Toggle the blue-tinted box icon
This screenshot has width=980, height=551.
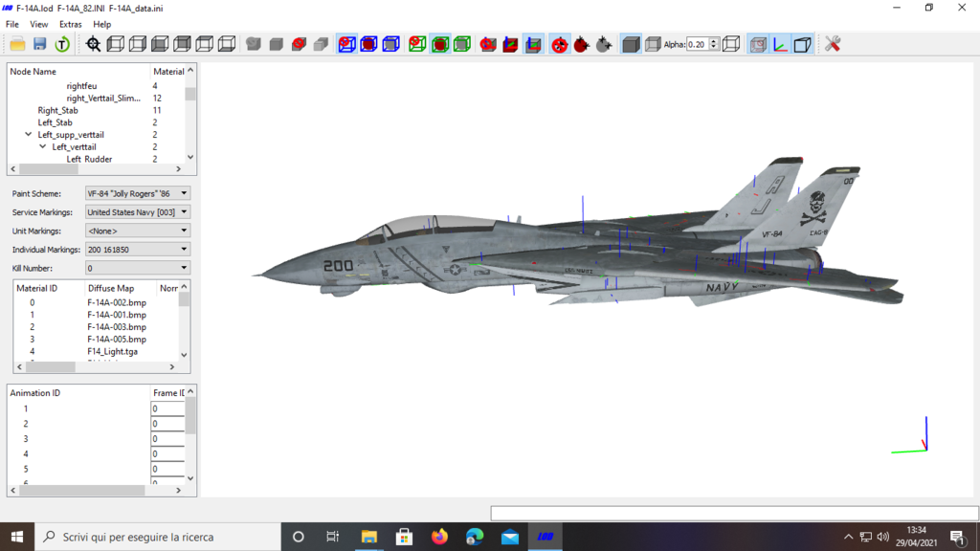pos(803,44)
